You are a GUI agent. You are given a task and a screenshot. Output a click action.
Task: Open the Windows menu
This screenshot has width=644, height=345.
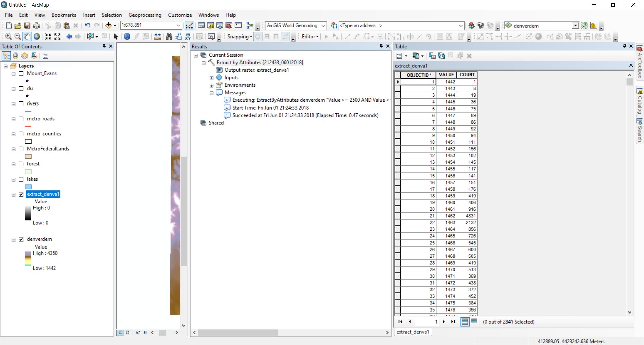point(208,15)
